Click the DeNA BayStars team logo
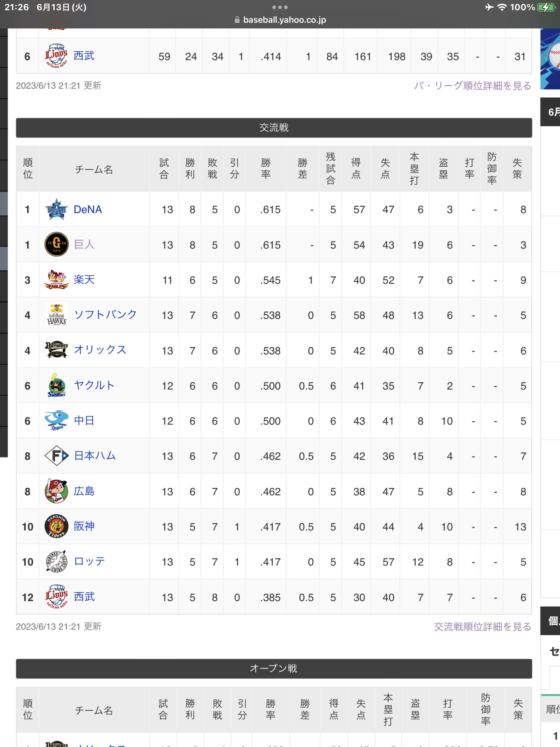This screenshot has height=747, width=560. click(x=57, y=209)
